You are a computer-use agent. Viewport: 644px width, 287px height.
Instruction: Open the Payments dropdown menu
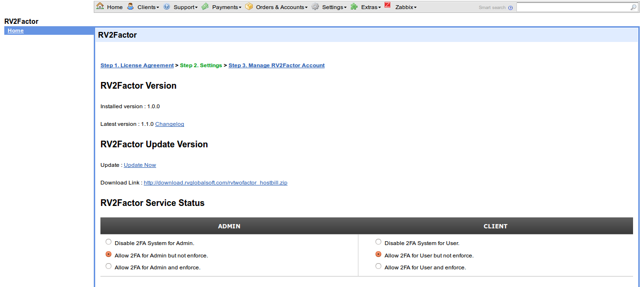coord(227,7)
